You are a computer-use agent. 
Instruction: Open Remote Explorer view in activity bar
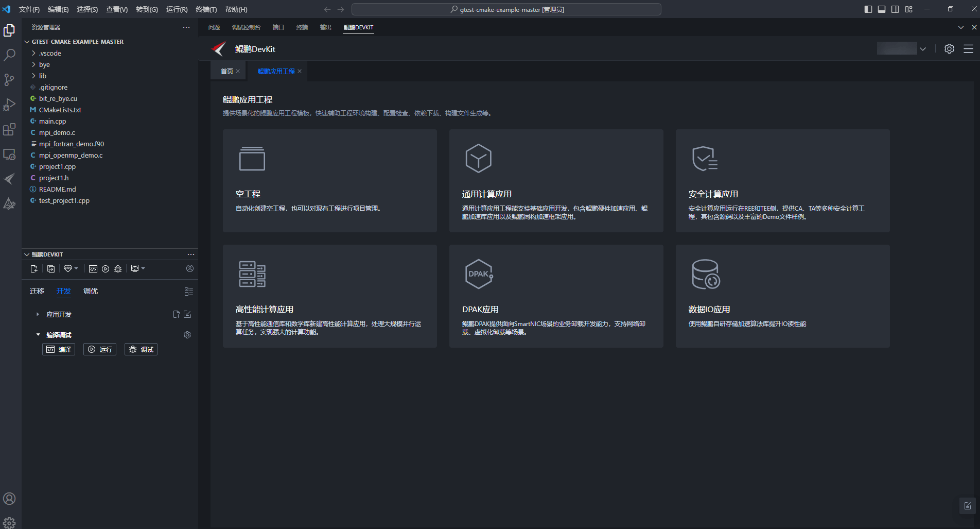pos(9,154)
